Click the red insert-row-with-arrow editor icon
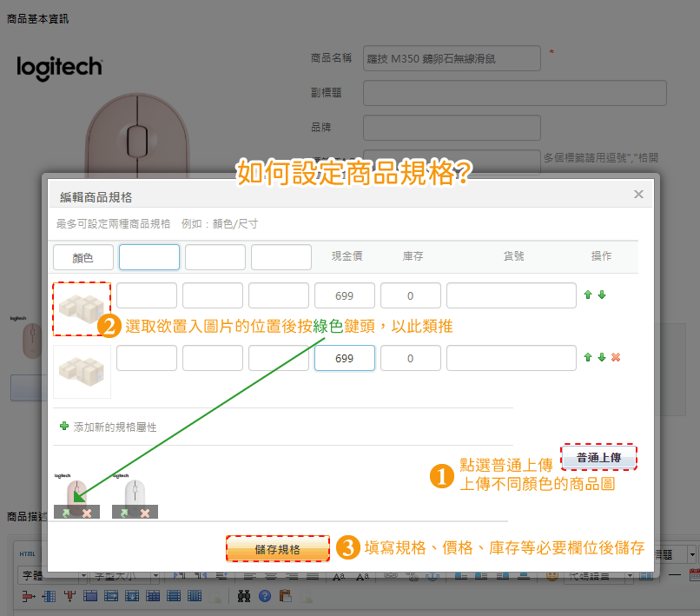700x616 pixels. tap(29, 596)
